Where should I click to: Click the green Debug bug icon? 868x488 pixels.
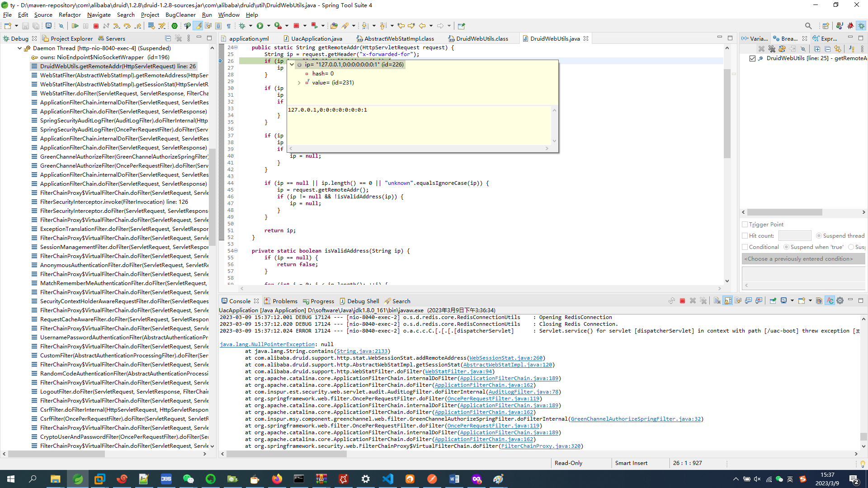(242, 26)
